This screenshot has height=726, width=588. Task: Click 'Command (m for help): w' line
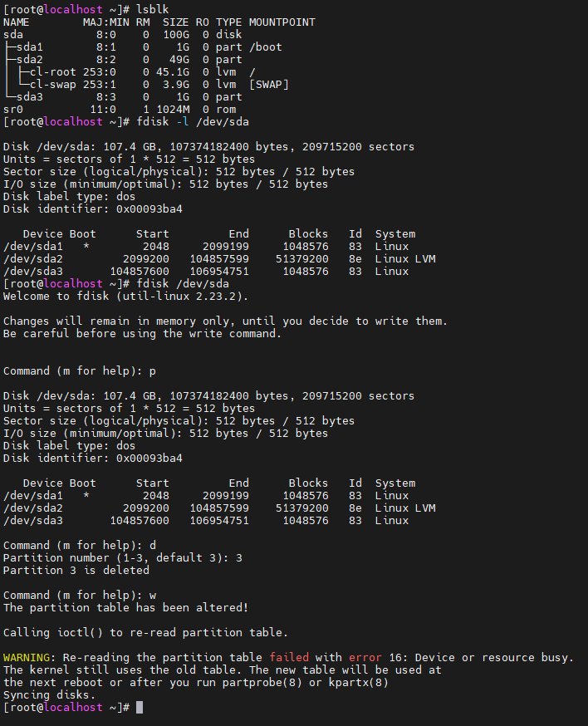tap(79, 595)
